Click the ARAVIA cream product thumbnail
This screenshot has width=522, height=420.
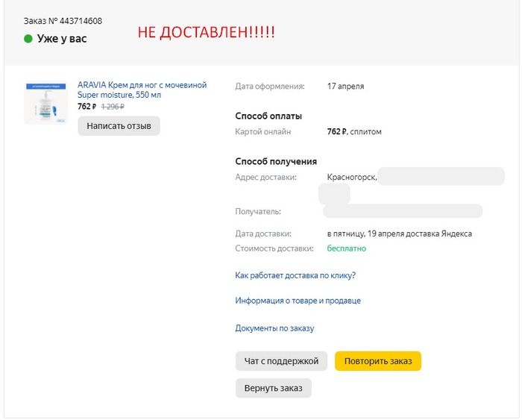click(46, 103)
